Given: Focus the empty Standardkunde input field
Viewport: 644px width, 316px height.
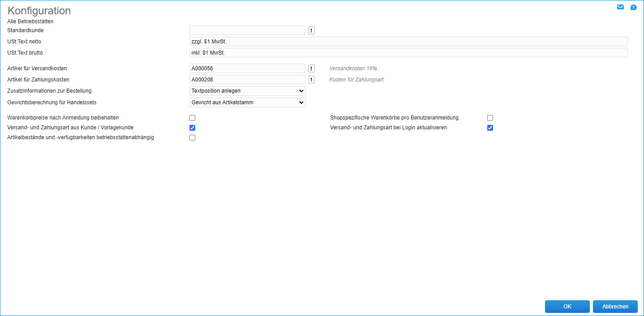Looking at the screenshot, I should (x=247, y=30).
